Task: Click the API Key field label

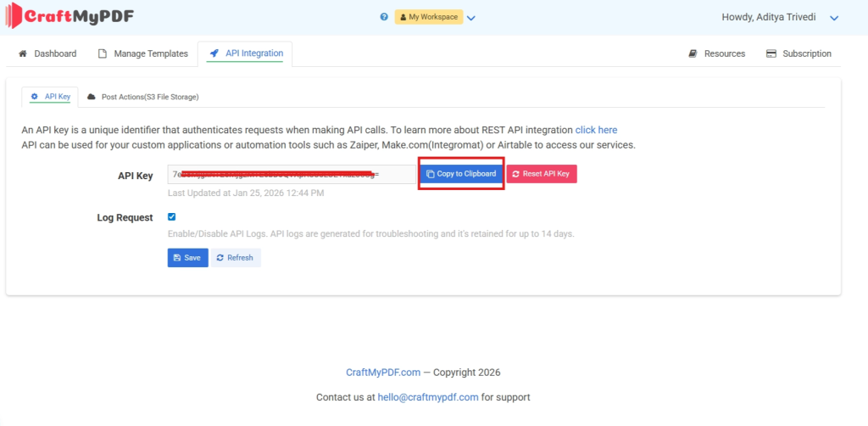Action: pyautogui.click(x=135, y=177)
